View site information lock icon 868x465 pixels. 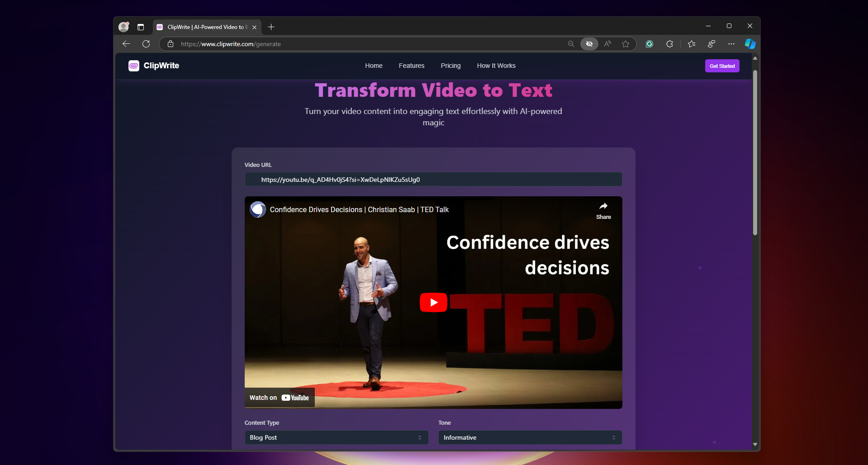tap(171, 44)
